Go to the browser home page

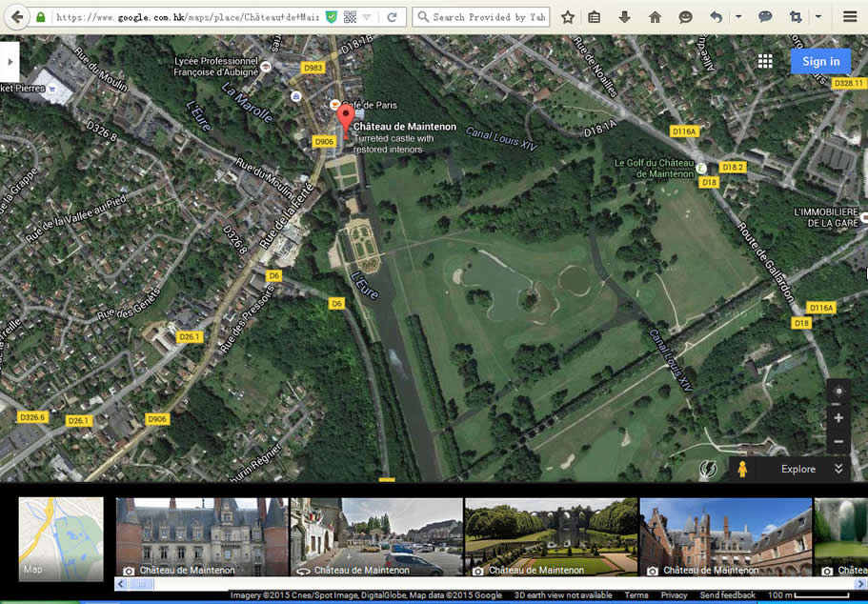click(x=655, y=17)
